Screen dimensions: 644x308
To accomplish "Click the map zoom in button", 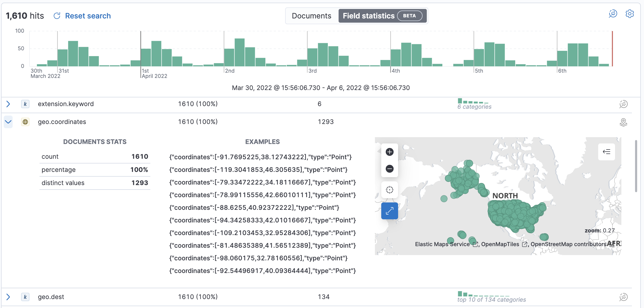I will pos(389,152).
